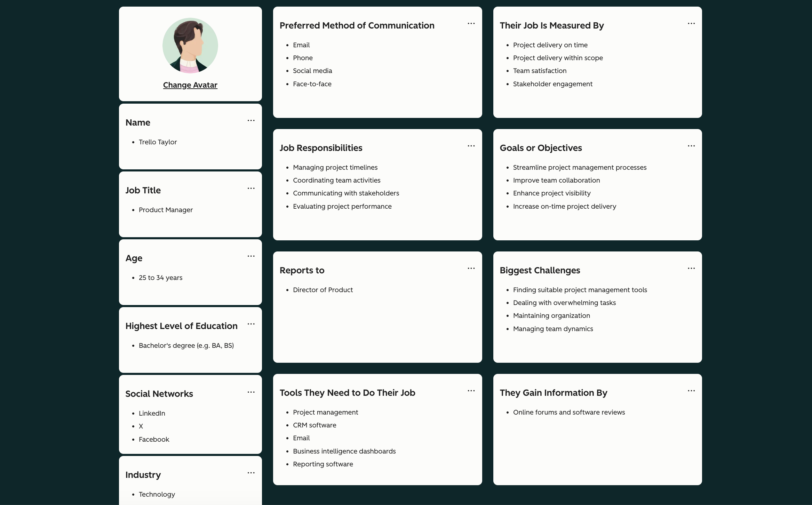The width and height of the screenshot is (812, 505).
Task: Select the Product Manager job title text
Action: point(166,210)
